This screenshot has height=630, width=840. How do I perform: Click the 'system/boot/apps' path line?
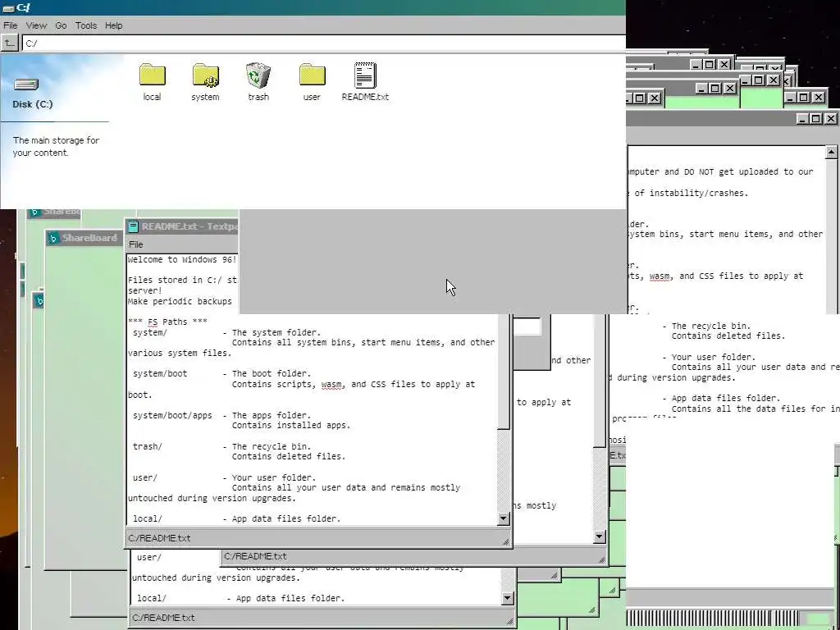(x=172, y=415)
